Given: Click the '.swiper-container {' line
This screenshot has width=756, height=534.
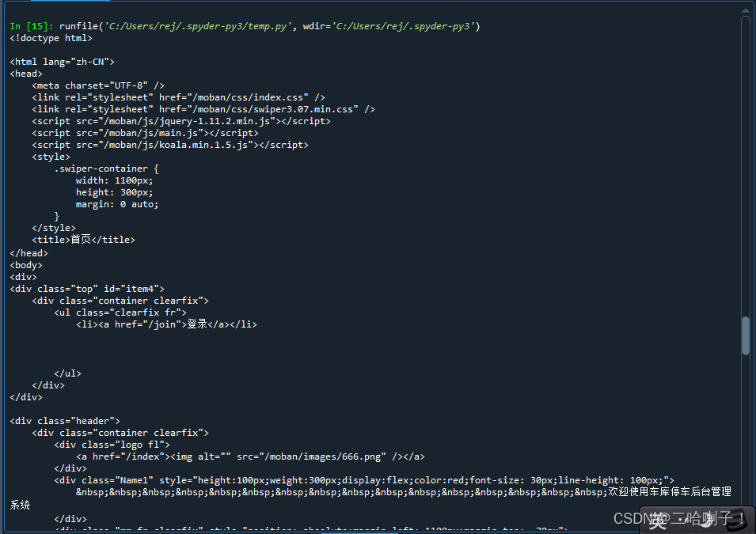Looking at the screenshot, I should click(107, 169).
